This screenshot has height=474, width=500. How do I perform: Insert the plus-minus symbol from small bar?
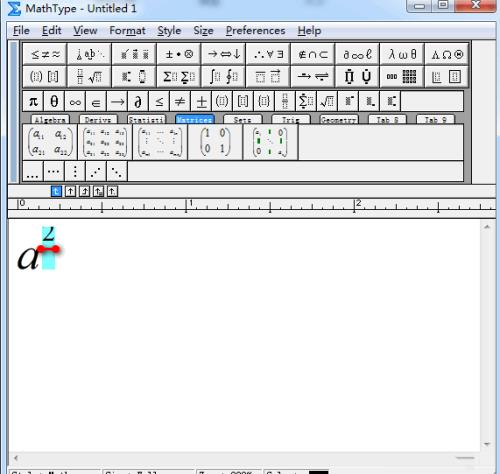tap(201, 101)
